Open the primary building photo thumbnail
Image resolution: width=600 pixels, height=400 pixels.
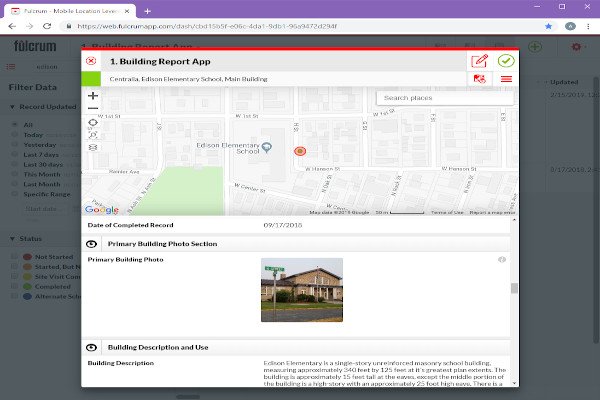click(x=301, y=290)
